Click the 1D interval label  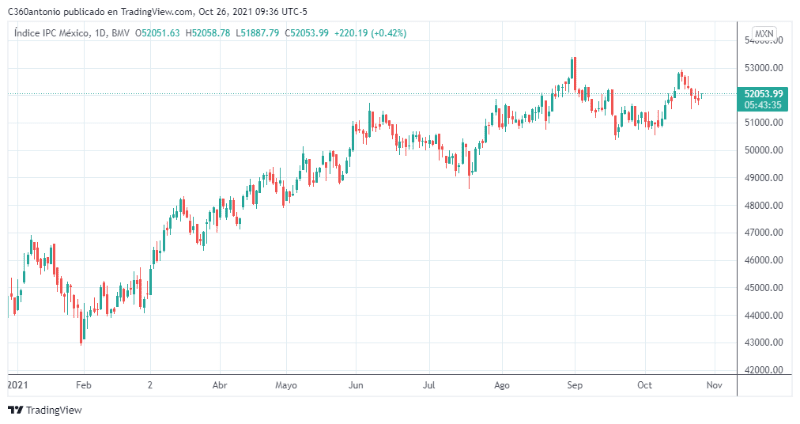point(101,33)
